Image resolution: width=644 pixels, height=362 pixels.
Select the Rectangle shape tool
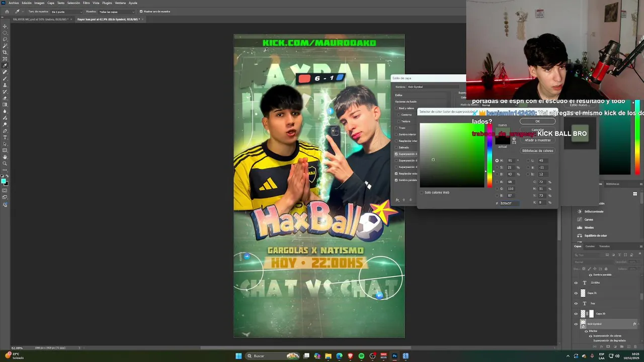(x=5, y=150)
